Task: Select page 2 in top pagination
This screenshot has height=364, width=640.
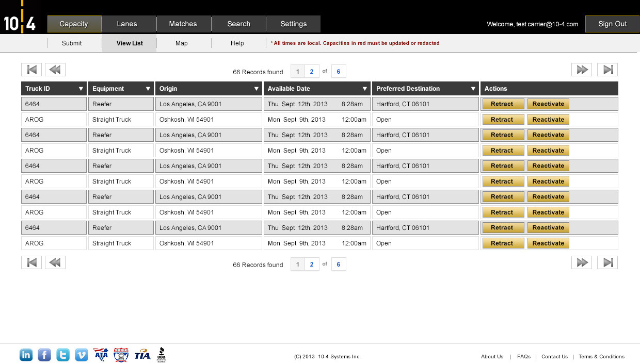Action: [x=312, y=72]
